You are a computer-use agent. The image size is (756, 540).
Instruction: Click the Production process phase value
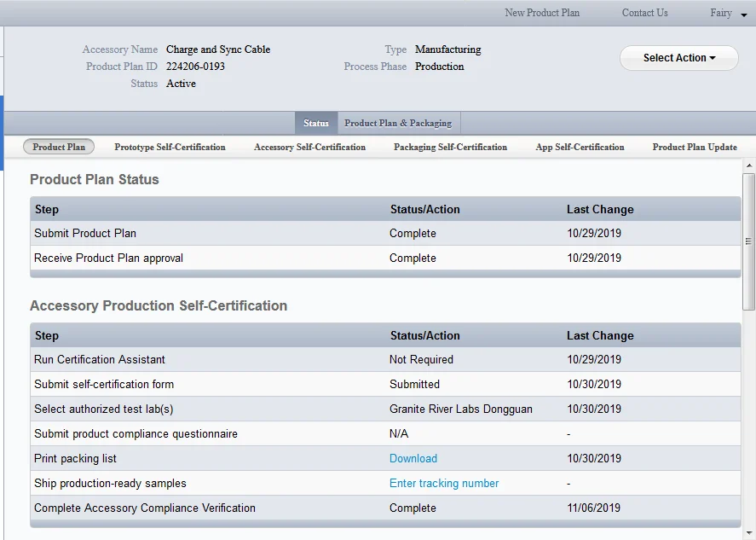[439, 66]
